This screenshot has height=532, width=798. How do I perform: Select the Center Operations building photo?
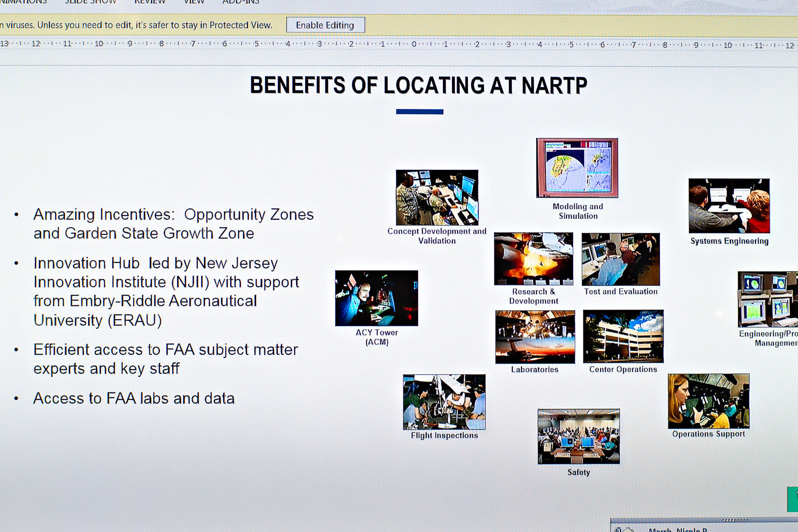coord(623,336)
